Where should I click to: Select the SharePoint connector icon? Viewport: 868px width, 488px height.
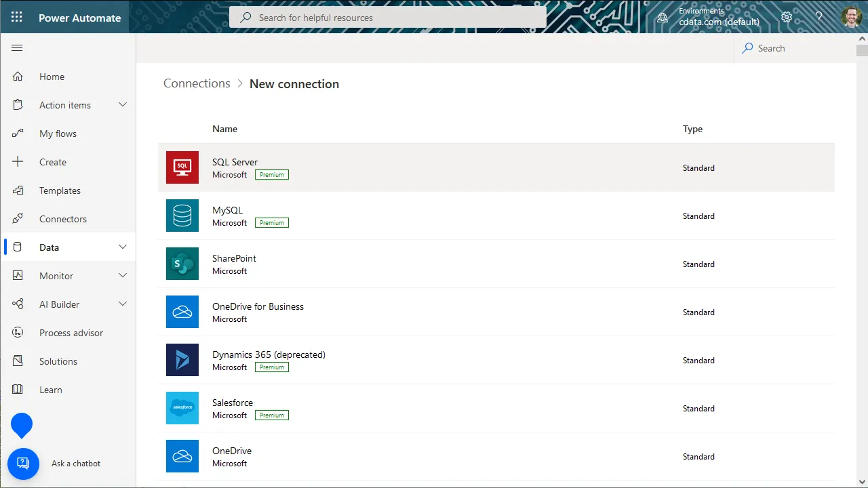(x=182, y=264)
